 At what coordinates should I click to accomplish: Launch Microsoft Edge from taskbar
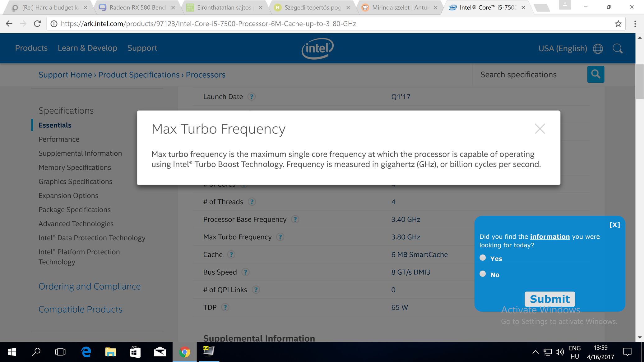tap(86, 352)
